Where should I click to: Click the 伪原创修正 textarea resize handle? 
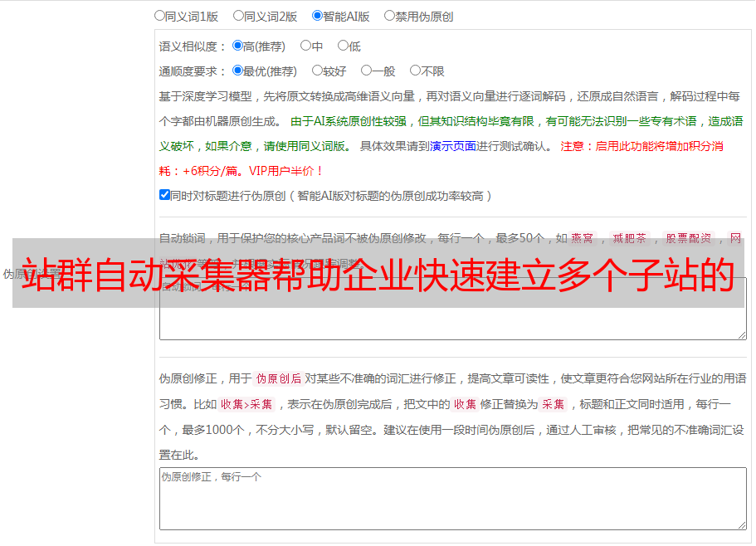742,526
